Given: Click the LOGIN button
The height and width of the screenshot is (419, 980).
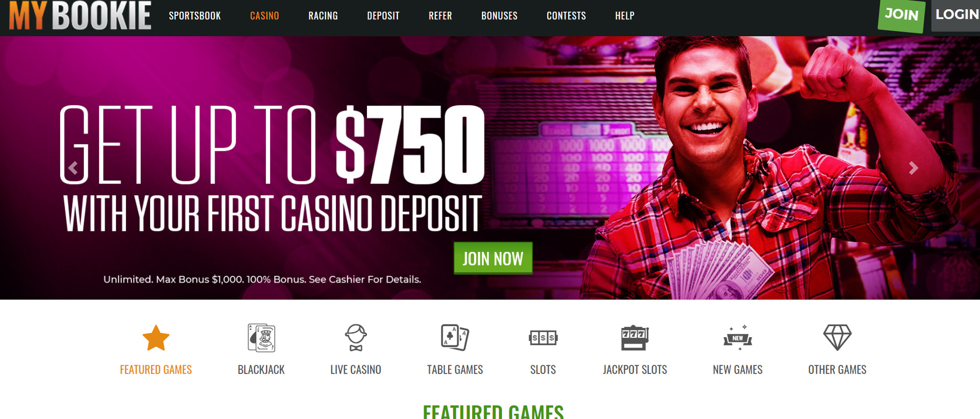Looking at the screenshot, I should pyautogui.click(x=956, y=15).
